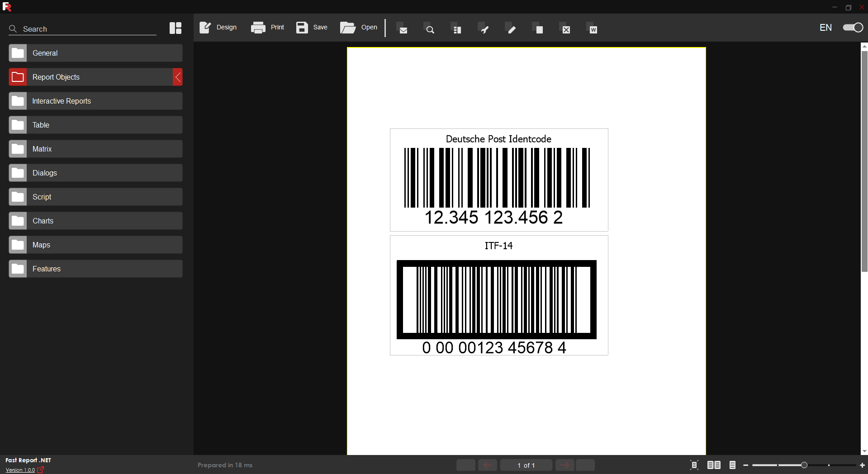Switch to two-page view mode
The image size is (868, 474).
point(714,465)
